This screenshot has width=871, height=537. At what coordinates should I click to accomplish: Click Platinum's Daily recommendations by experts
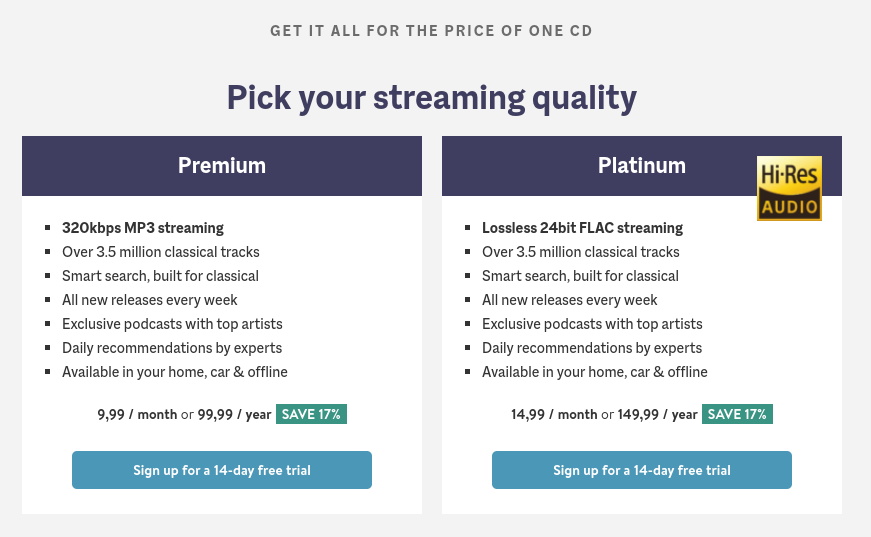pos(592,348)
